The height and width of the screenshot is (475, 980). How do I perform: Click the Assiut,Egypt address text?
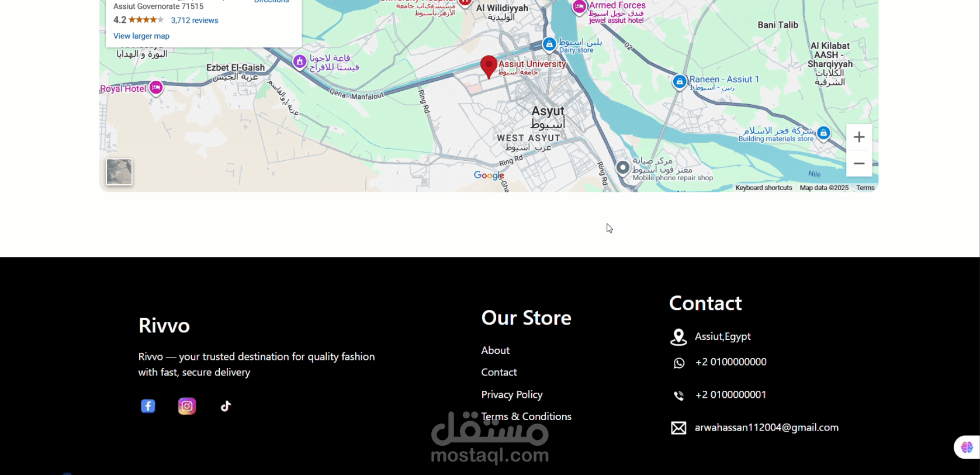pyautogui.click(x=723, y=337)
